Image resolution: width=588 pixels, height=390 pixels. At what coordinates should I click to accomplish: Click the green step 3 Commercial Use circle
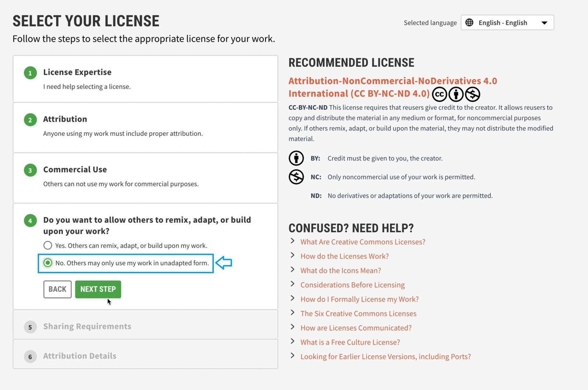[30, 170]
